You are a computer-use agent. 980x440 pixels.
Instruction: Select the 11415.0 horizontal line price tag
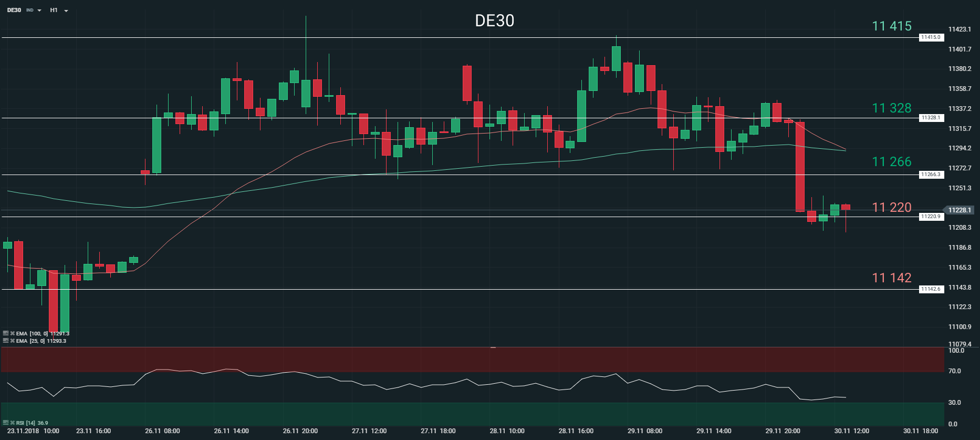[931, 37]
